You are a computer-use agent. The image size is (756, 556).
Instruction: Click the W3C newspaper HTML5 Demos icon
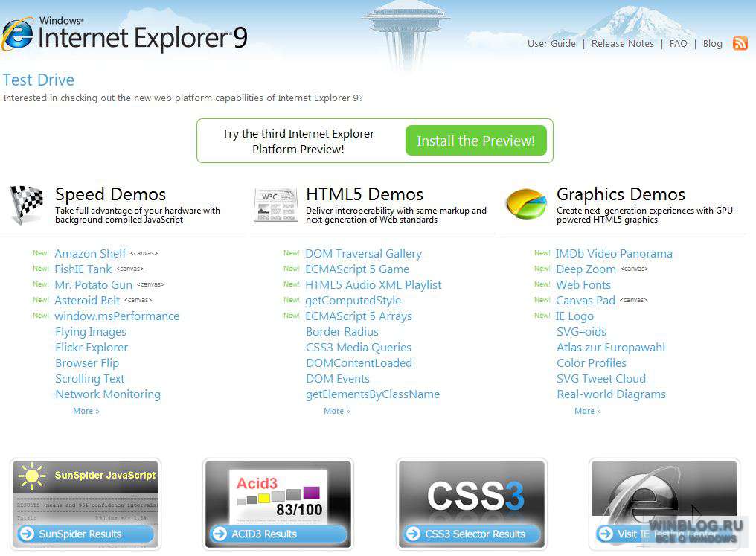click(x=275, y=205)
